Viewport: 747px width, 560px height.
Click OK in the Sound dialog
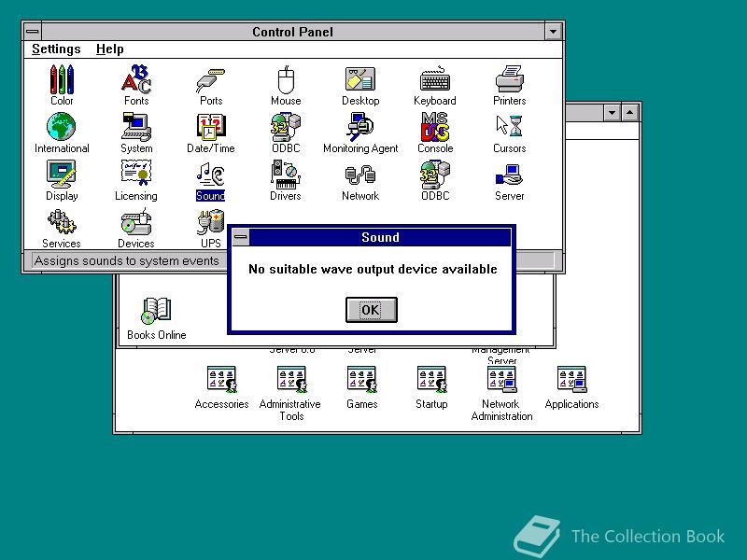(x=371, y=310)
